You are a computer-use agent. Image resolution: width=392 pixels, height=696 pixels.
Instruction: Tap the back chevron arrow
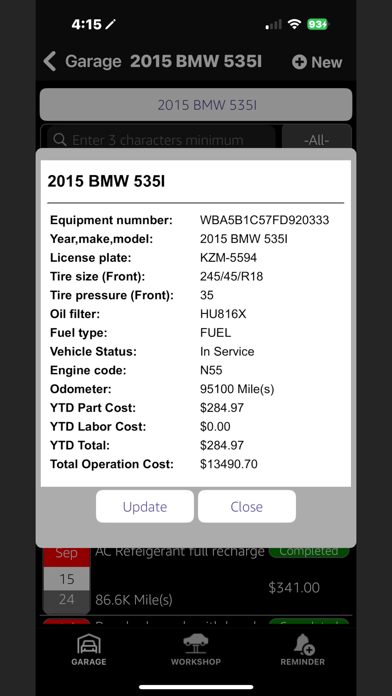click(x=50, y=61)
